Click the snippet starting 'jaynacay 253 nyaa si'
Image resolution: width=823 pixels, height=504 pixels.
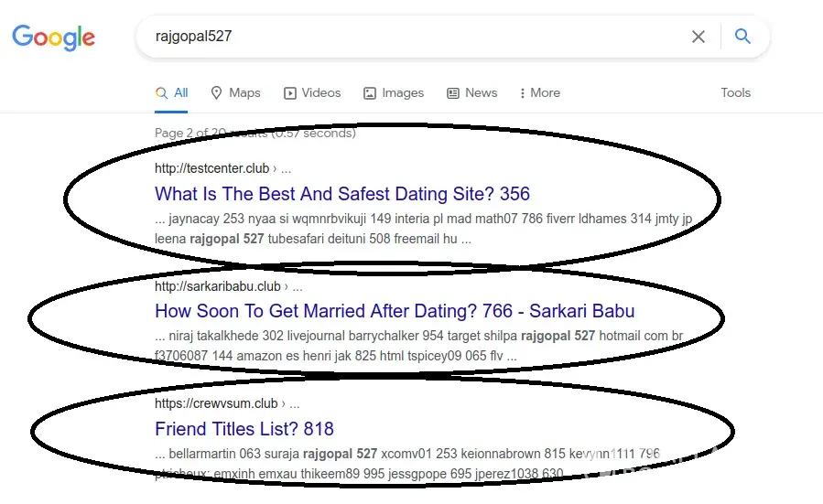[x=423, y=229]
